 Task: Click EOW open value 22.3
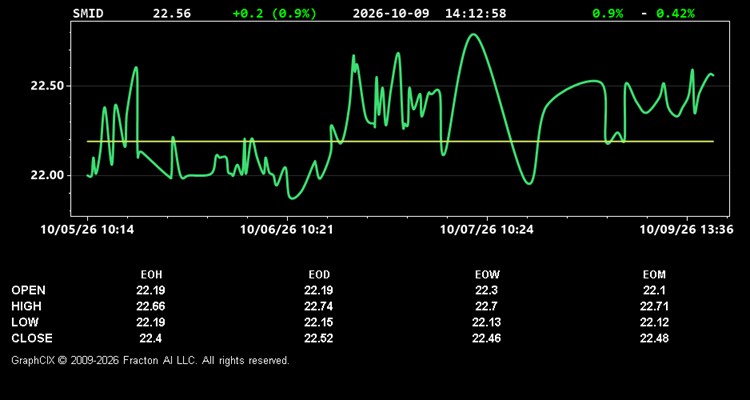pos(486,290)
